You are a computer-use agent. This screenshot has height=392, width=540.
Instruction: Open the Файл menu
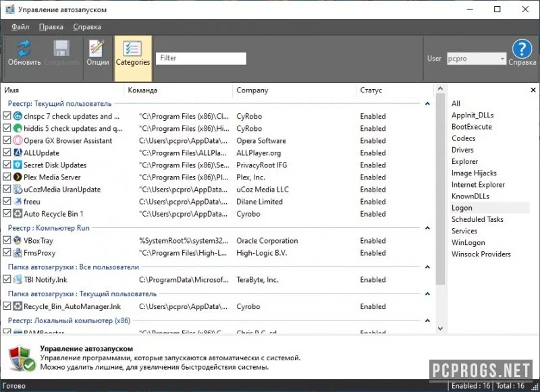(20, 27)
